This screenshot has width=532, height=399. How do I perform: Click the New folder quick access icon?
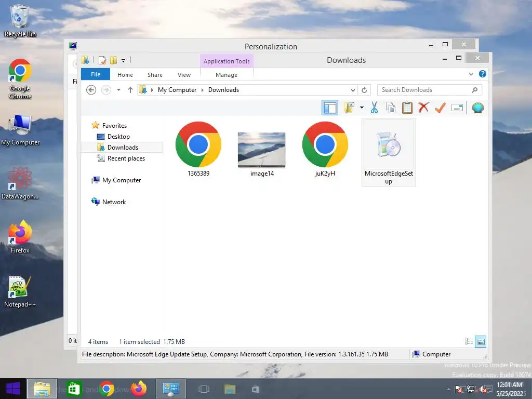click(x=113, y=60)
